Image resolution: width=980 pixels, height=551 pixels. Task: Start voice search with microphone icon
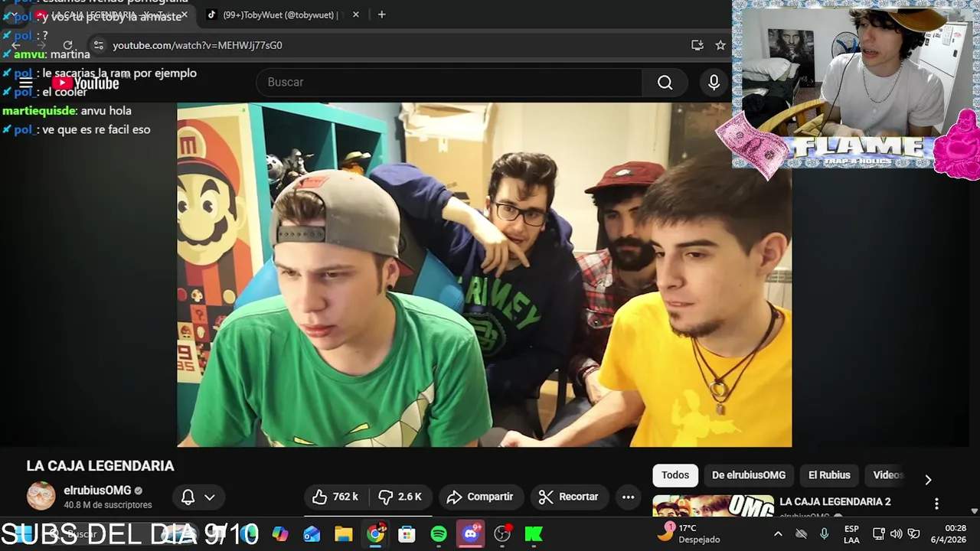point(714,83)
